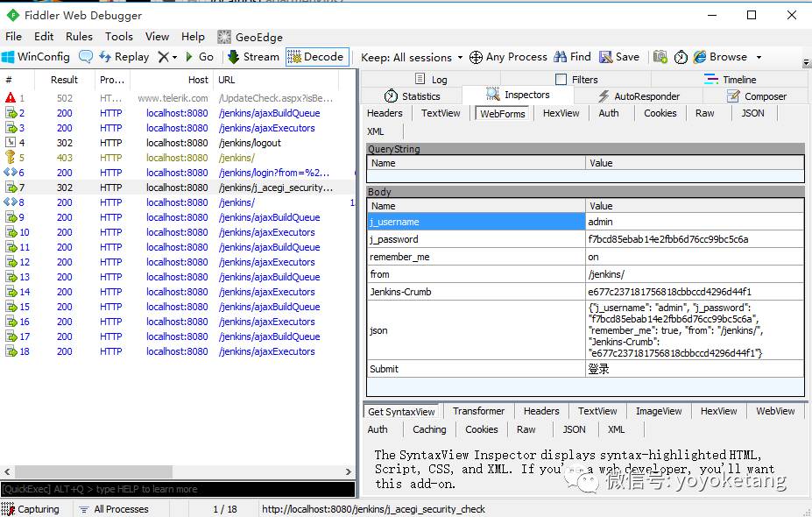This screenshot has width=812, height=517.
Task: Select the request HexView inspector tab
Action: [561, 113]
